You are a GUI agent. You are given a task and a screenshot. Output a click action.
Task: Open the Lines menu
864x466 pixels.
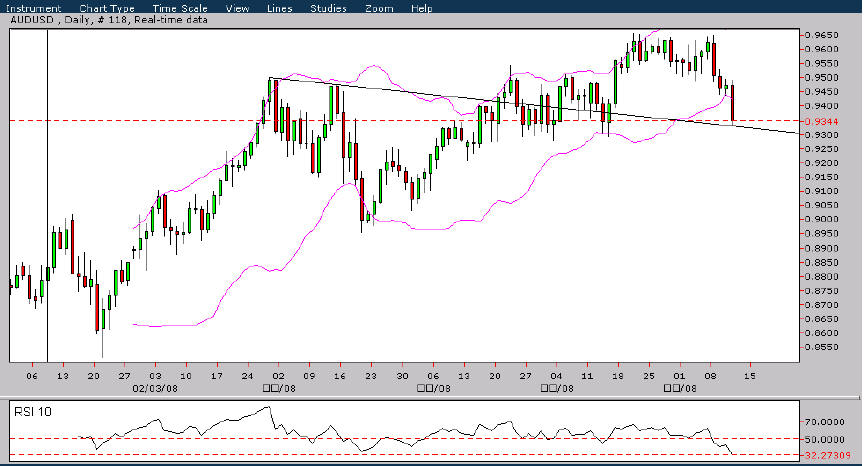point(279,8)
